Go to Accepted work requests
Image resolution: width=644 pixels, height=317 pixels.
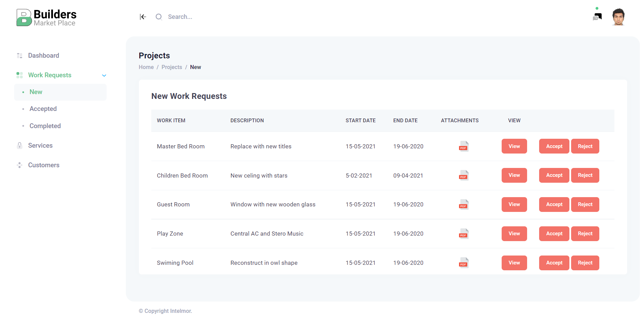[43, 109]
